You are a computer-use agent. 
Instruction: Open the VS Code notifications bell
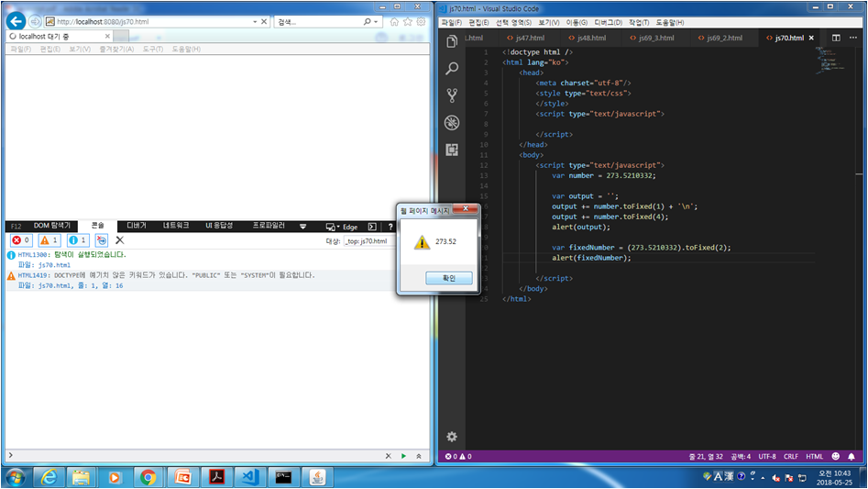coord(852,456)
